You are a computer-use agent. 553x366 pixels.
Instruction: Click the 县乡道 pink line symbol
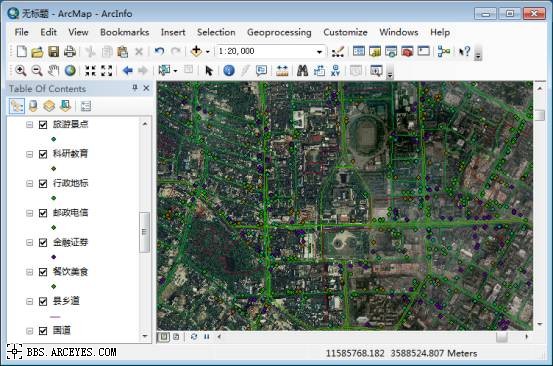(55, 317)
